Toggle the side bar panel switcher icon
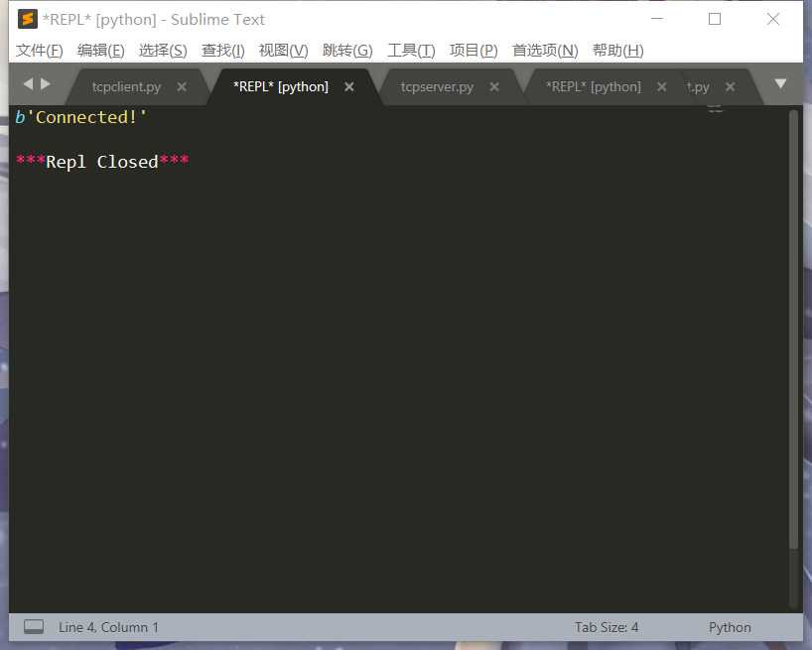Screen dimensions: 812x650 pos(34,627)
